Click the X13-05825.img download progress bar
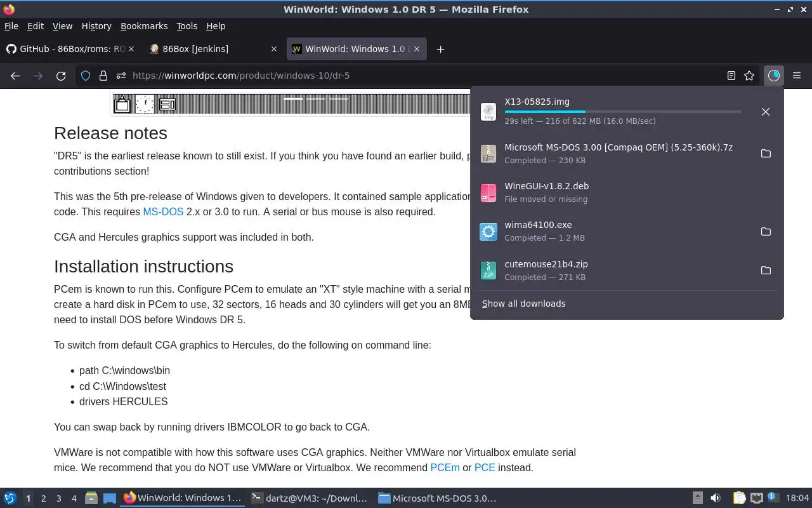The width and height of the screenshot is (812, 508). point(623,112)
